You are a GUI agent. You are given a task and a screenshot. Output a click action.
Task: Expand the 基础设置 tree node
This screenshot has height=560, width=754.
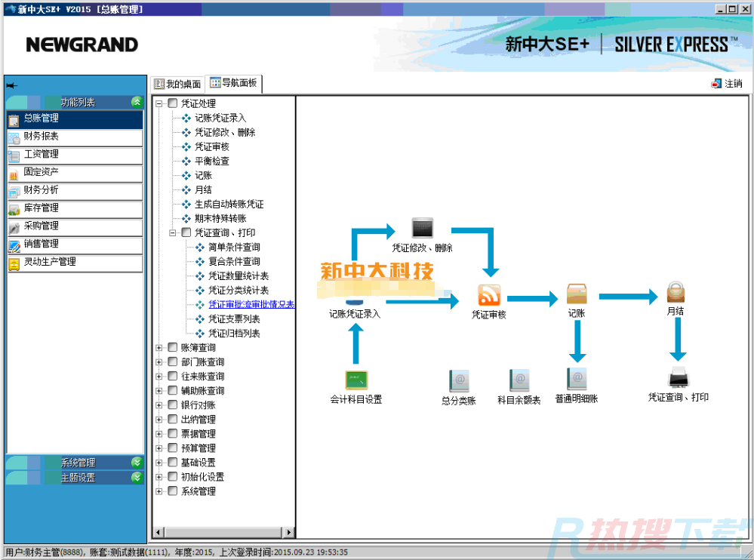159,463
